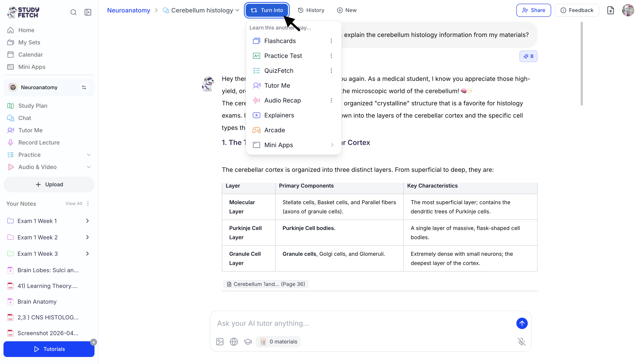Toggle the muted microphone icon

click(x=521, y=341)
